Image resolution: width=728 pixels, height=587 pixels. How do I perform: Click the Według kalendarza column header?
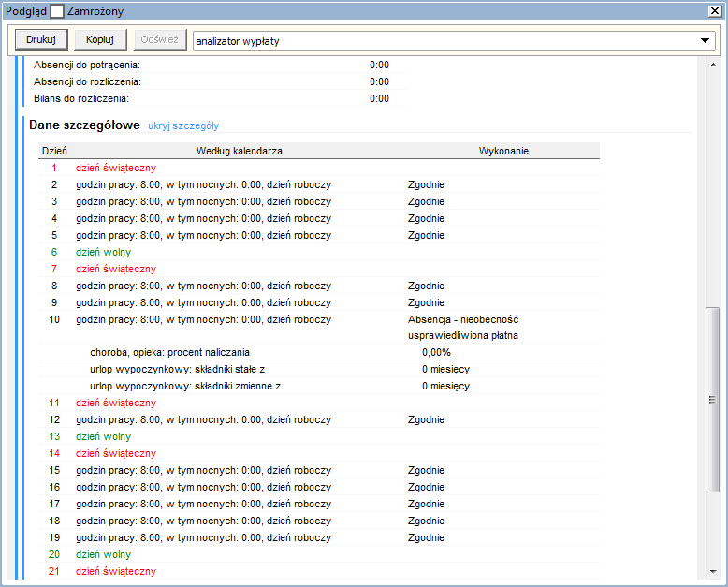[240, 151]
